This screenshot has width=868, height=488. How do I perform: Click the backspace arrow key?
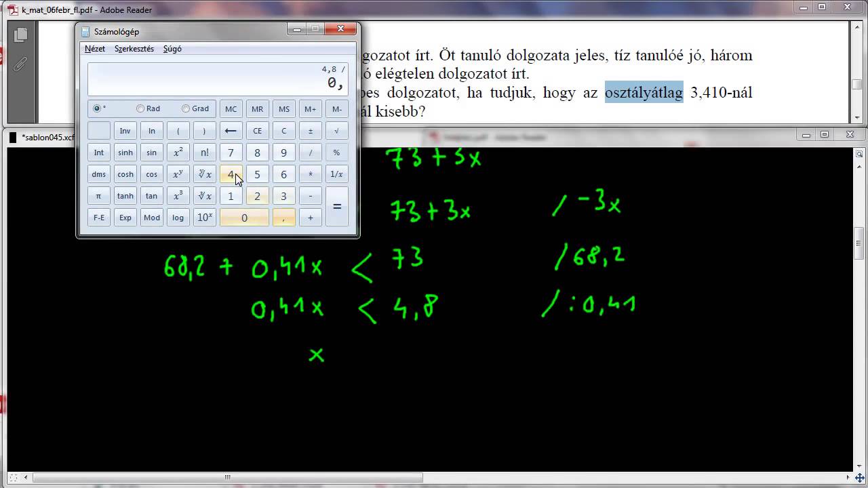pos(231,131)
